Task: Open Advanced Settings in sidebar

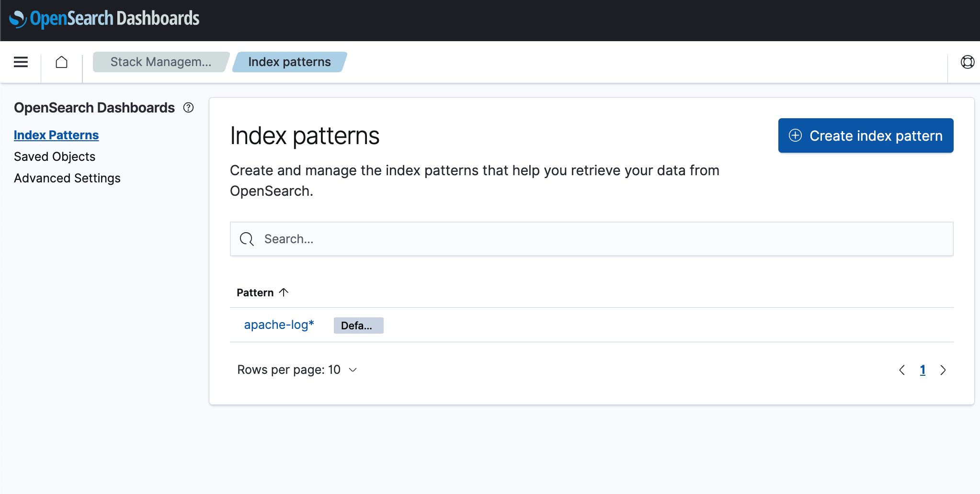Action: pyautogui.click(x=67, y=178)
